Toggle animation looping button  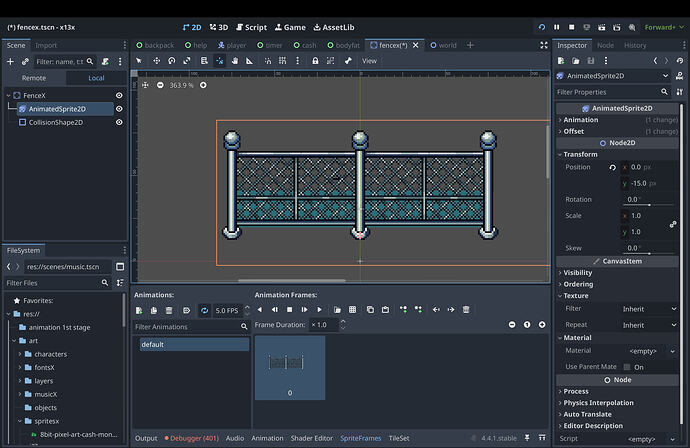(x=204, y=310)
